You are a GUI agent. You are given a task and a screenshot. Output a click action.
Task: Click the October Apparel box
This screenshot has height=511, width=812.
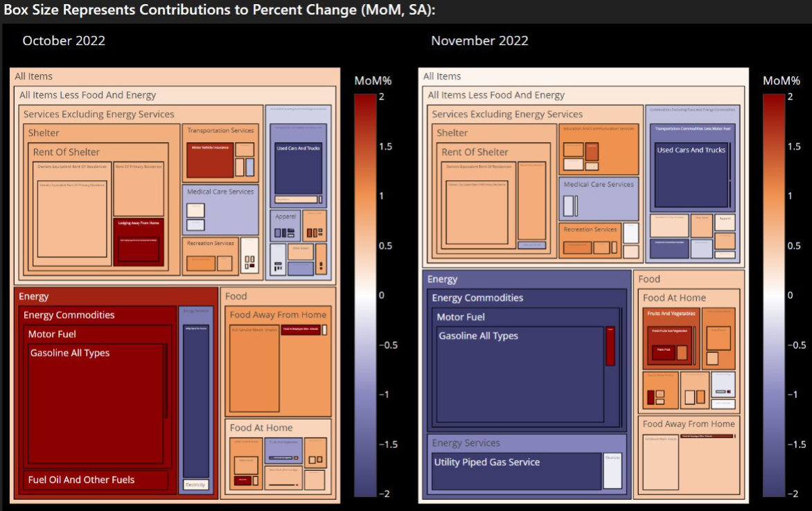(285, 225)
